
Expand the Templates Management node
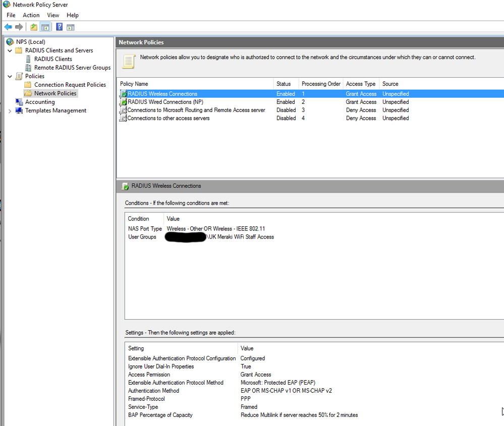pos(10,111)
